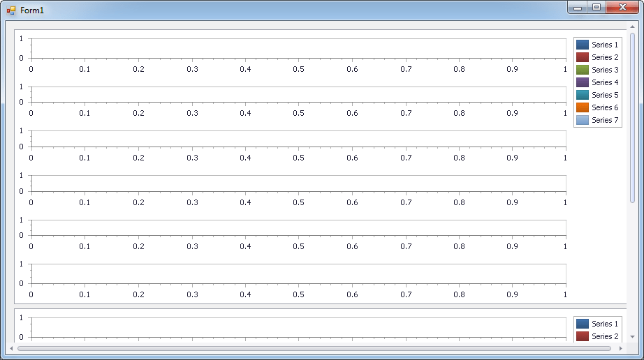Click Series 2 swatch in bottom chart legend
This screenshot has width=644, height=360.
583,336
